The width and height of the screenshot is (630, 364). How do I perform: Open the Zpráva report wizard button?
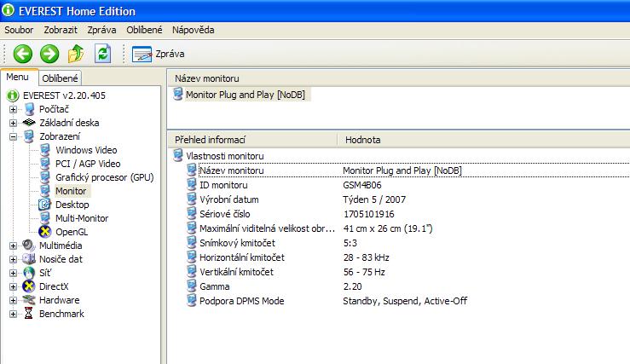click(158, 54)
